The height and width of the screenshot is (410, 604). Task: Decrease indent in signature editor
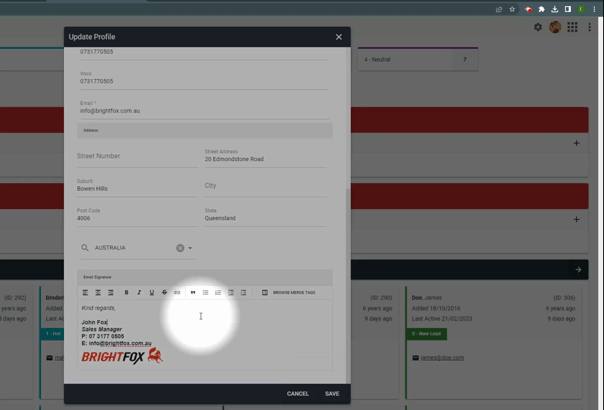[231, 292]
